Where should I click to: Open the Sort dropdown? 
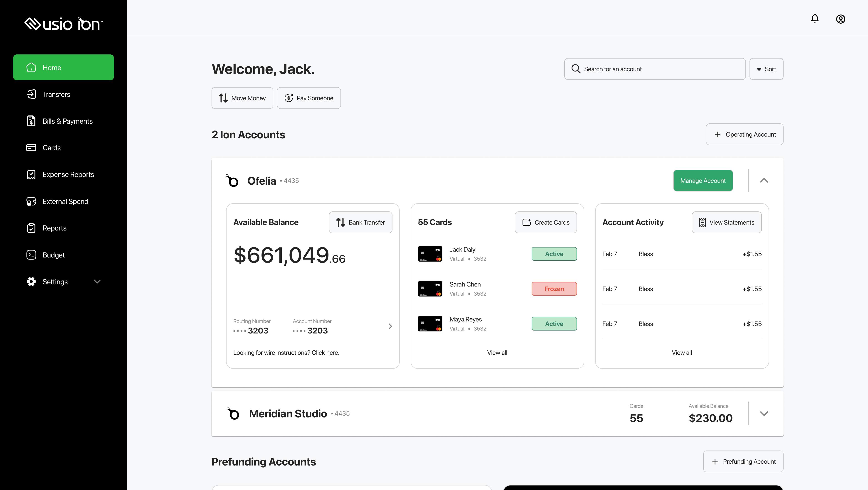766,69
